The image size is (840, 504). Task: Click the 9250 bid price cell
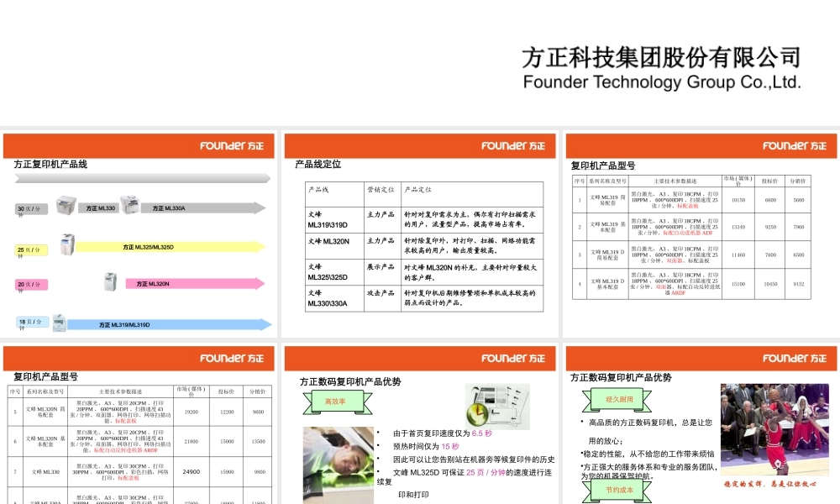click(x=770, y=227)
